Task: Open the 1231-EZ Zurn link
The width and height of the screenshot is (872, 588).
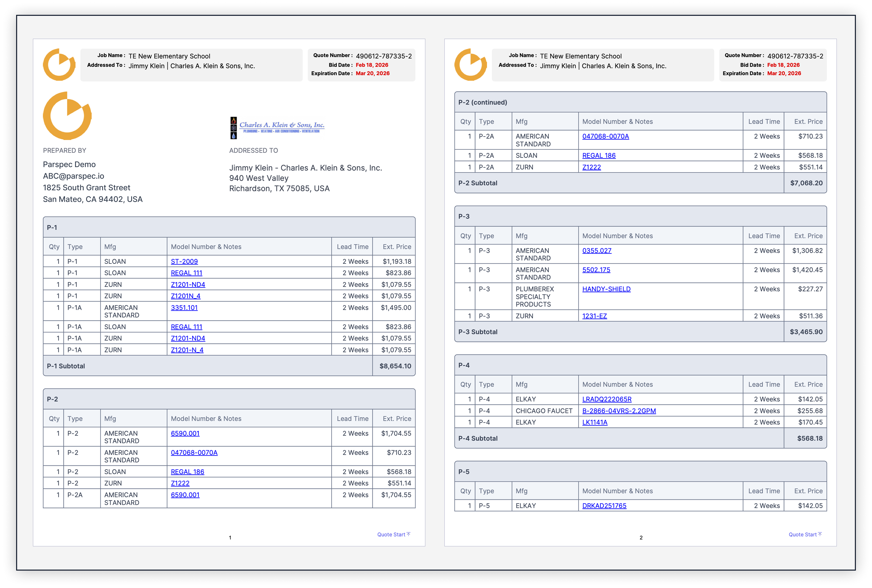Action: pyautogui.click(x=595, y=316)
